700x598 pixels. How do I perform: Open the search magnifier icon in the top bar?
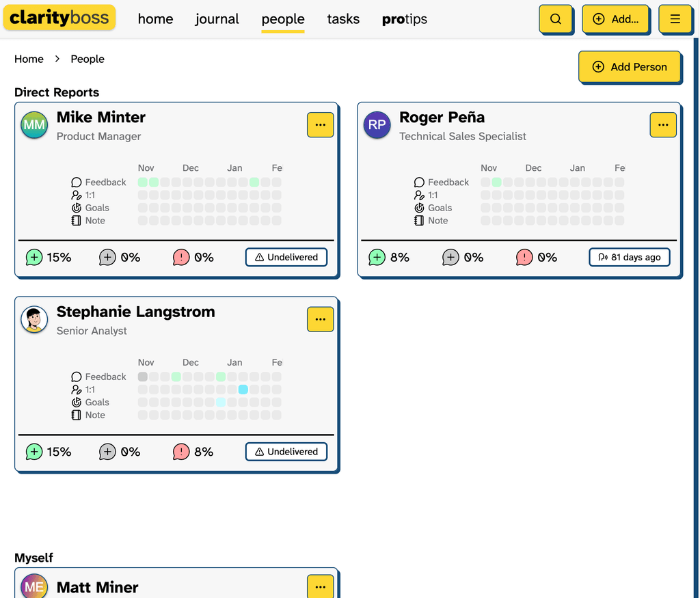coord(556,19)
